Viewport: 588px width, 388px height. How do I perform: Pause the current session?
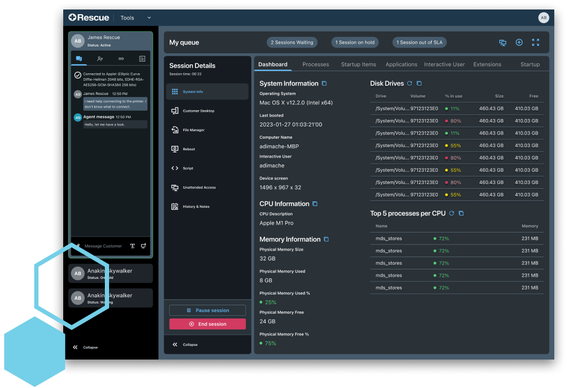click(207, 310)
